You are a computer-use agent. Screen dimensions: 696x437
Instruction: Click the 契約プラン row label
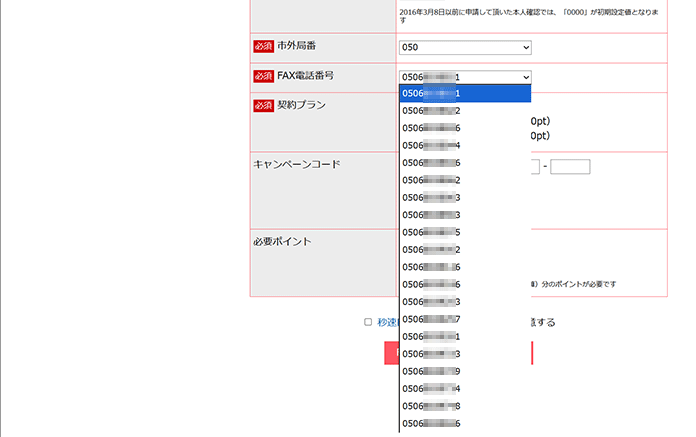301,105
